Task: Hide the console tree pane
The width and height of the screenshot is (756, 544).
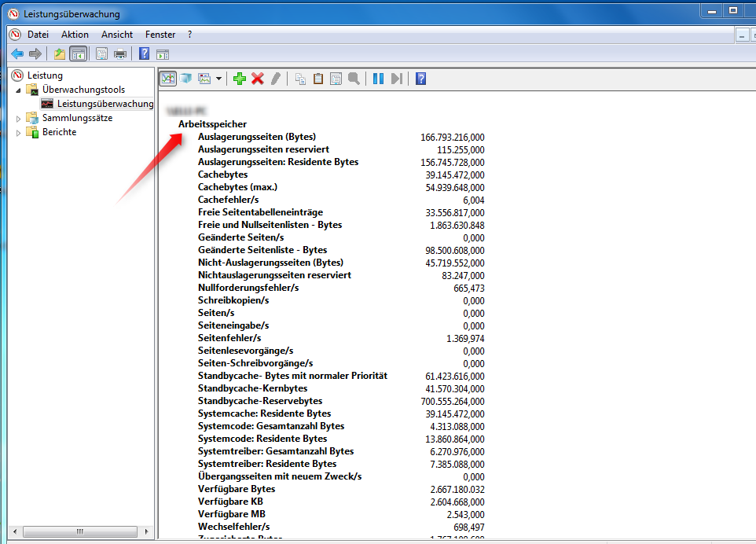Action: click(79, 53)
